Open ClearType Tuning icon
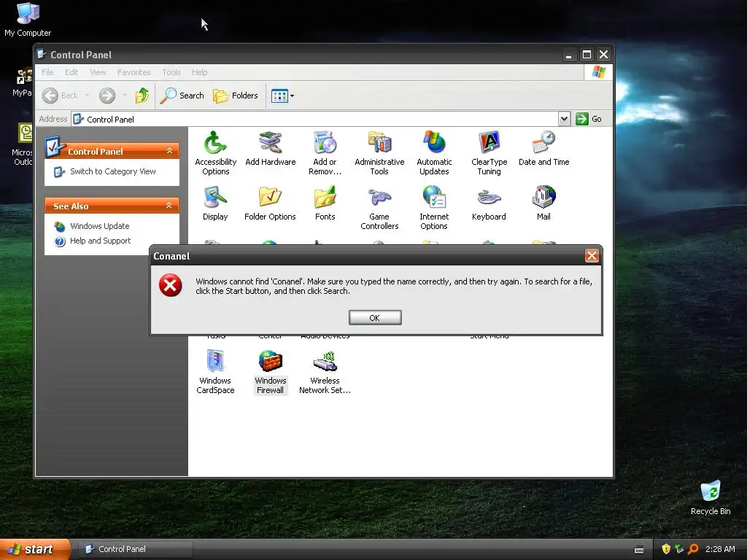 coord(489,152)
